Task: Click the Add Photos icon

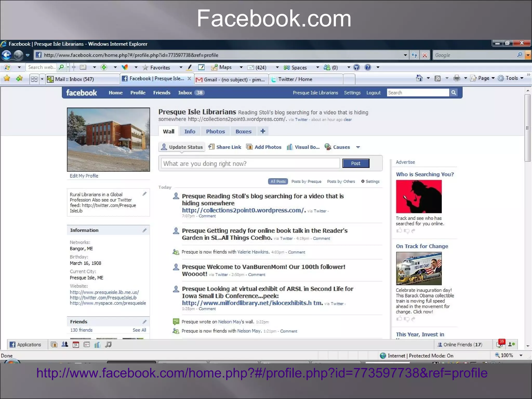Action: [x=249, y=147]
